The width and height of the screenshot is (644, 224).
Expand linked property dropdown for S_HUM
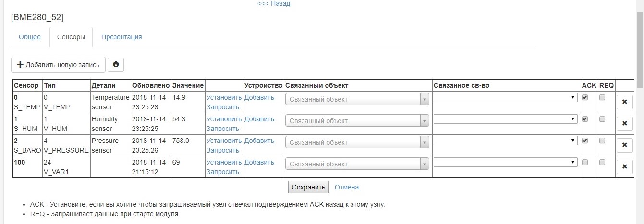pos(505,119)
